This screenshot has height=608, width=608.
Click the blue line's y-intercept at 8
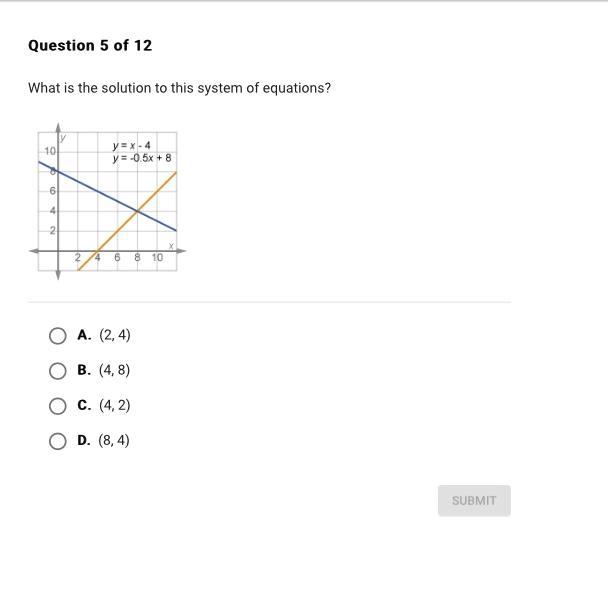point(59,171)
